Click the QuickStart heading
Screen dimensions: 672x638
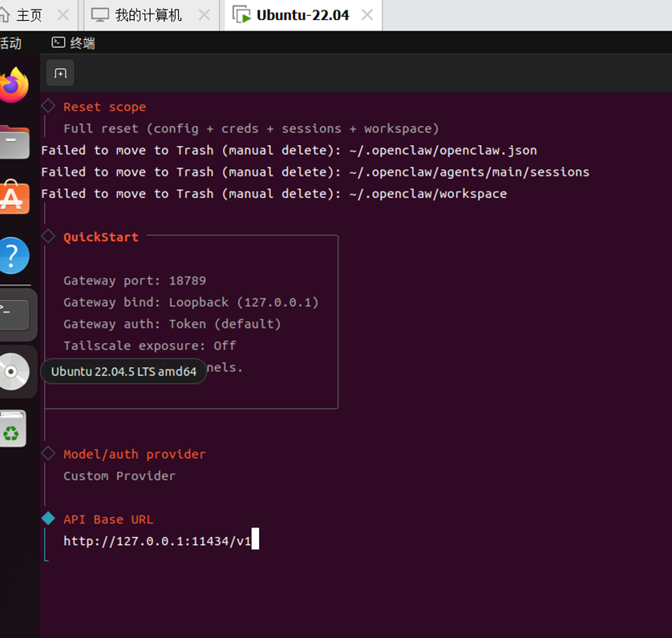101,237
